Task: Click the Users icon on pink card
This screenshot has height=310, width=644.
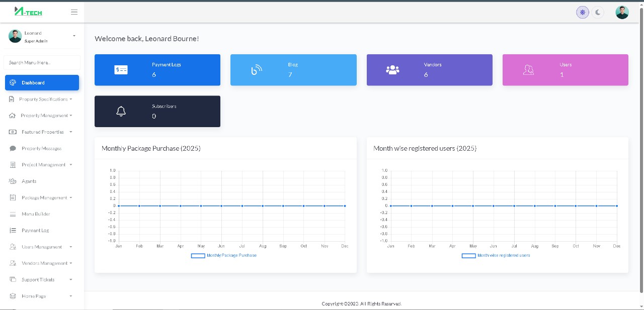Action: [x=528, y=70]
